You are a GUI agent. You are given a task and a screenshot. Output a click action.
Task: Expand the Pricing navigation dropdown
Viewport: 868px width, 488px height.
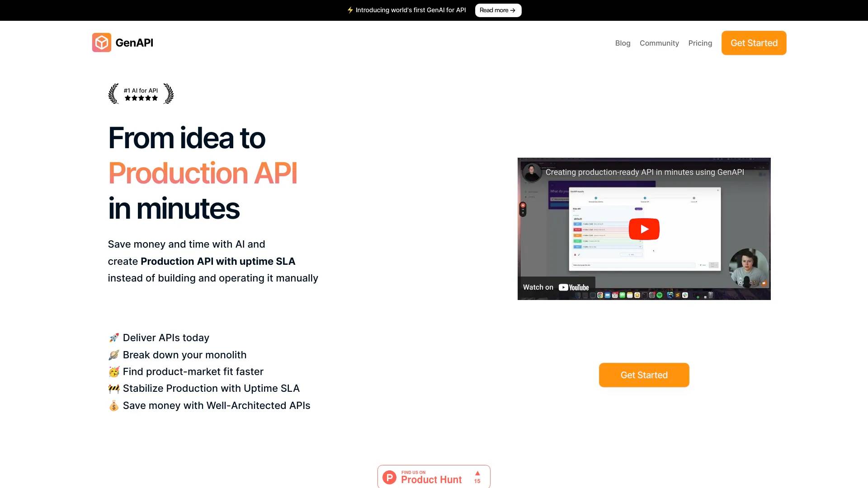(x=700, y=42)
